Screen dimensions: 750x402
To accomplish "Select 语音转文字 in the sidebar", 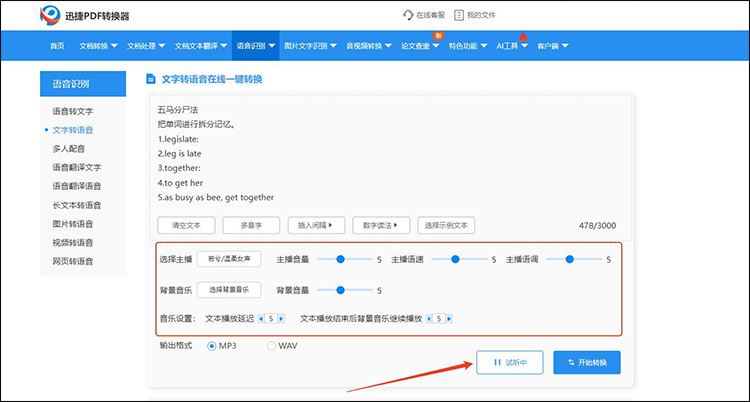I will pyautogui.click(x=73, y=112).
